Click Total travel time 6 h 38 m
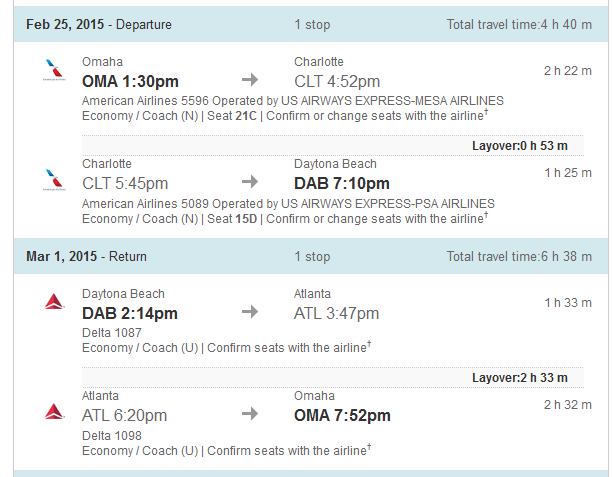Screen dimensions: 613x477 point(519,256)
